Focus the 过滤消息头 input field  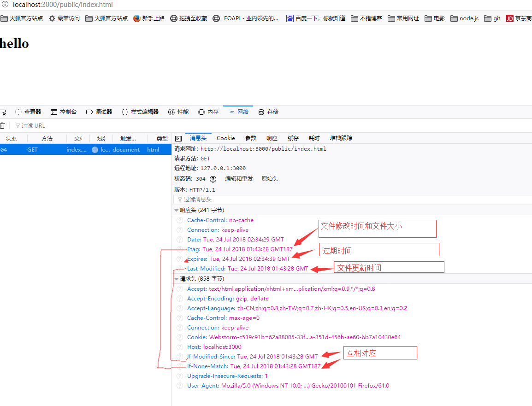click(353, 200)
